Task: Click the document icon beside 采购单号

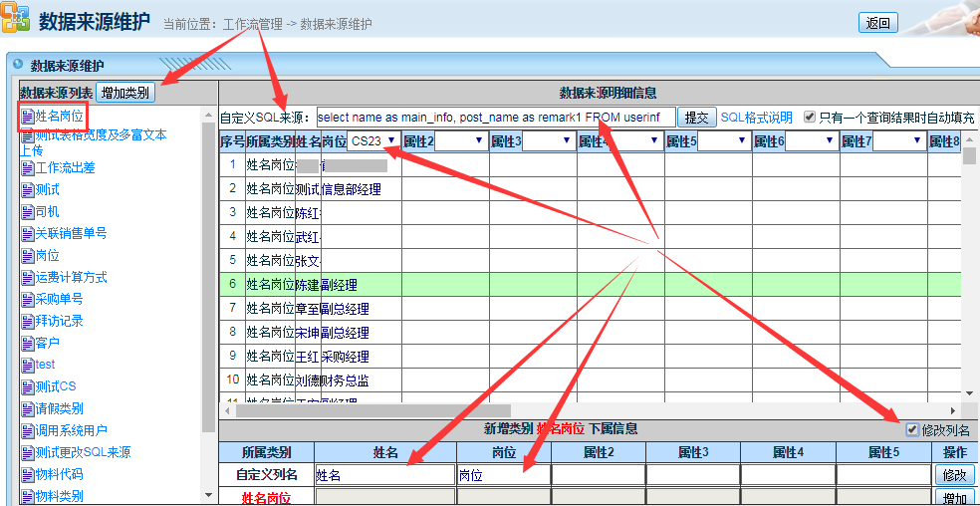Action: coord(27,300)
